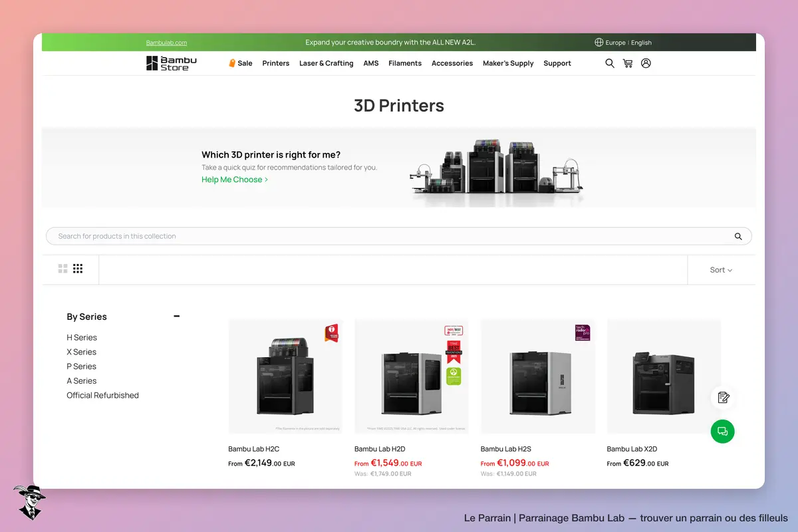Click the Bambu Lab H2D product title
This screenshot has height=532, width=798.
click(380, 449)
